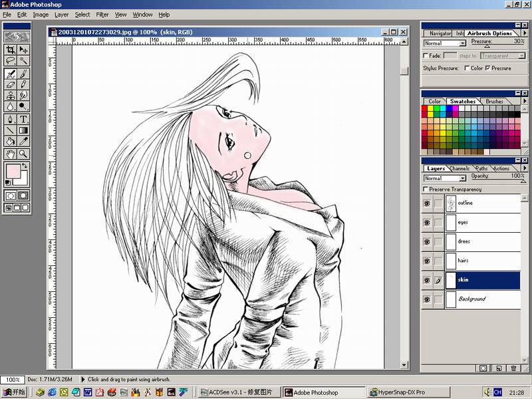This screenshot has width=532, height=399.
Task: Uncheck Stylus Pressure checkbox labeled Pressure
Action: click(x=487, y=68)
